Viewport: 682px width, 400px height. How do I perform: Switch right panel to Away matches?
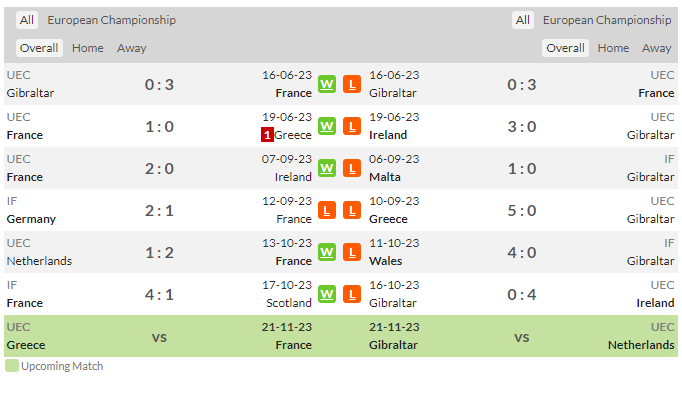656,48
